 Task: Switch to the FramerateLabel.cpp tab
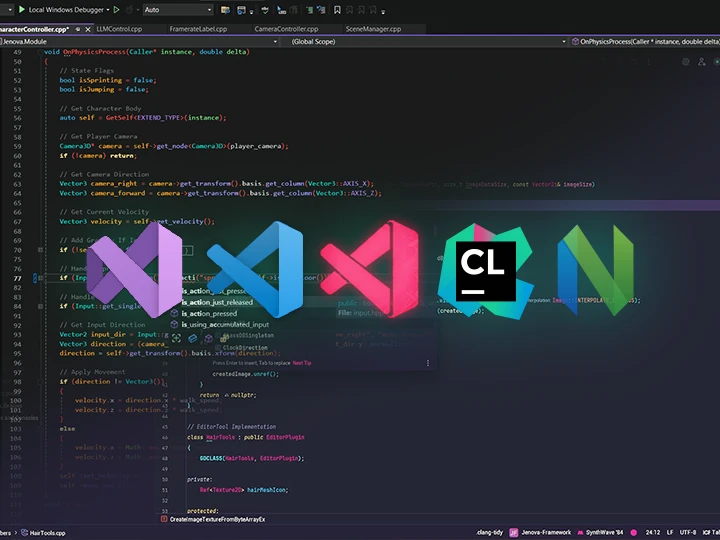point(198,29)
